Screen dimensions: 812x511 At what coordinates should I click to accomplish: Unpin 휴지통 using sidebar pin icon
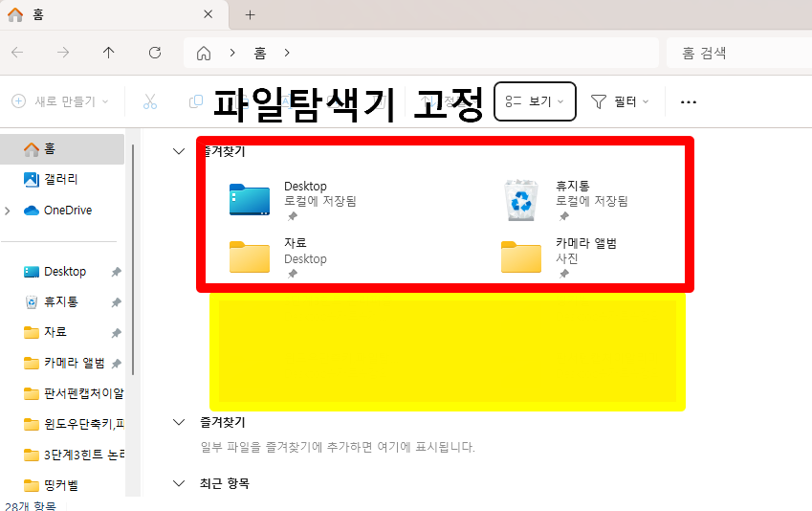click(116, 302)
